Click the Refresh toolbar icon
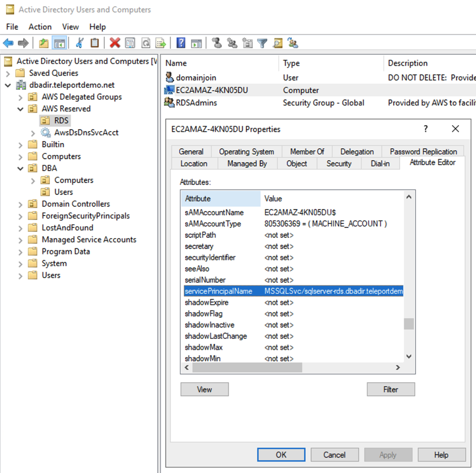 tap(146, 43)
